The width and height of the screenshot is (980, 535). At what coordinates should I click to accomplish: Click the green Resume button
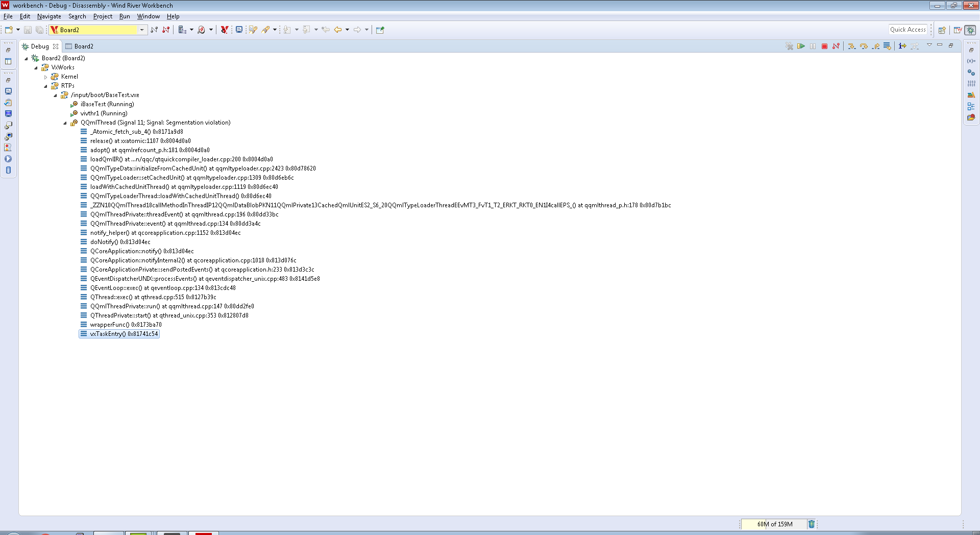coord(801,46)
